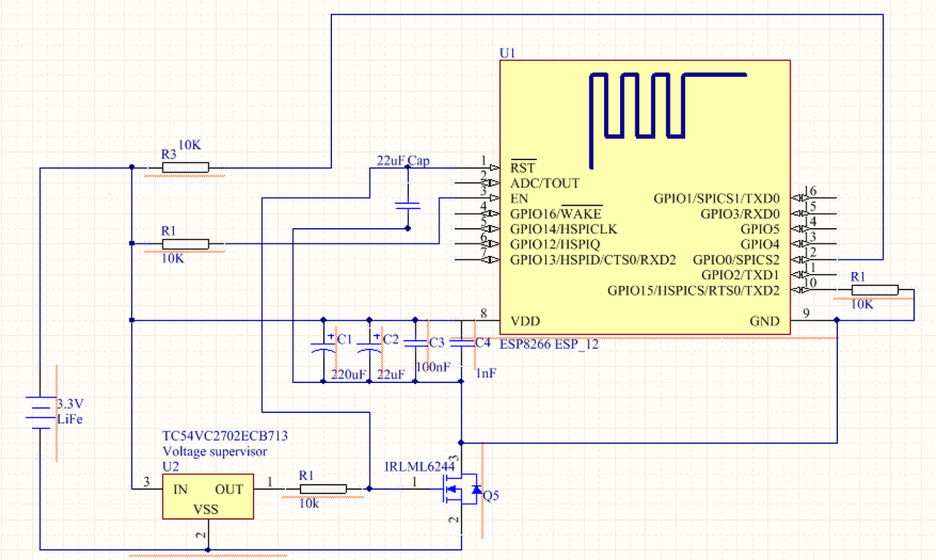
Task: Select the Q5 designator text
Action: pyautogui.click(x=491, y=496)
